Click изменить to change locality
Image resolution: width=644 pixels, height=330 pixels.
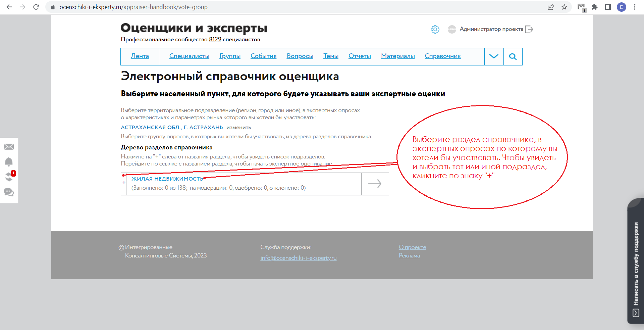point(238,128)
